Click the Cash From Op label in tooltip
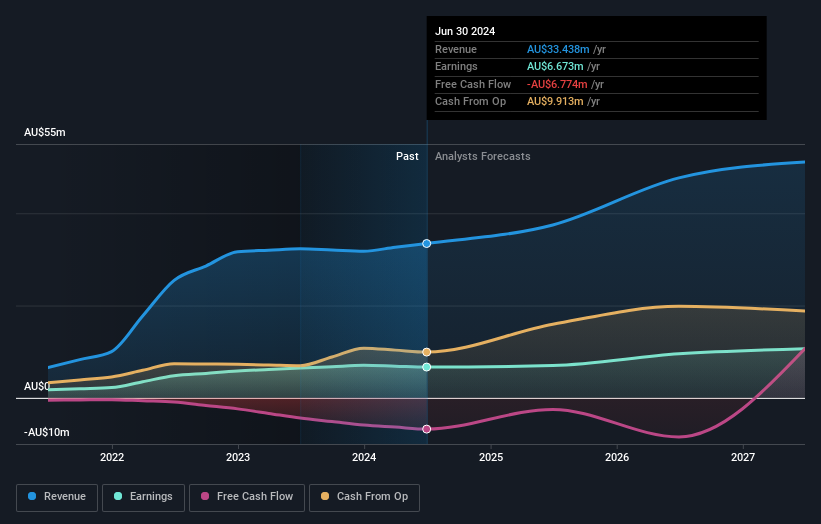 point(470,102)
